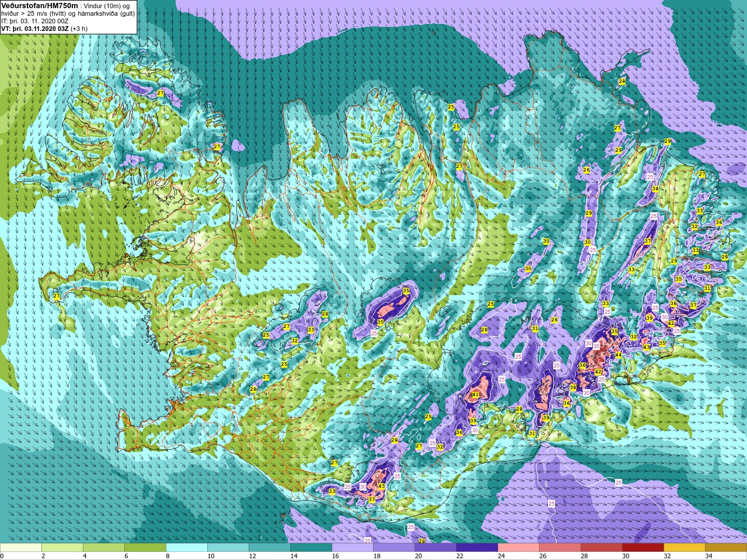Select the 12–14 legend color swatch

click(x=270, y=548)
